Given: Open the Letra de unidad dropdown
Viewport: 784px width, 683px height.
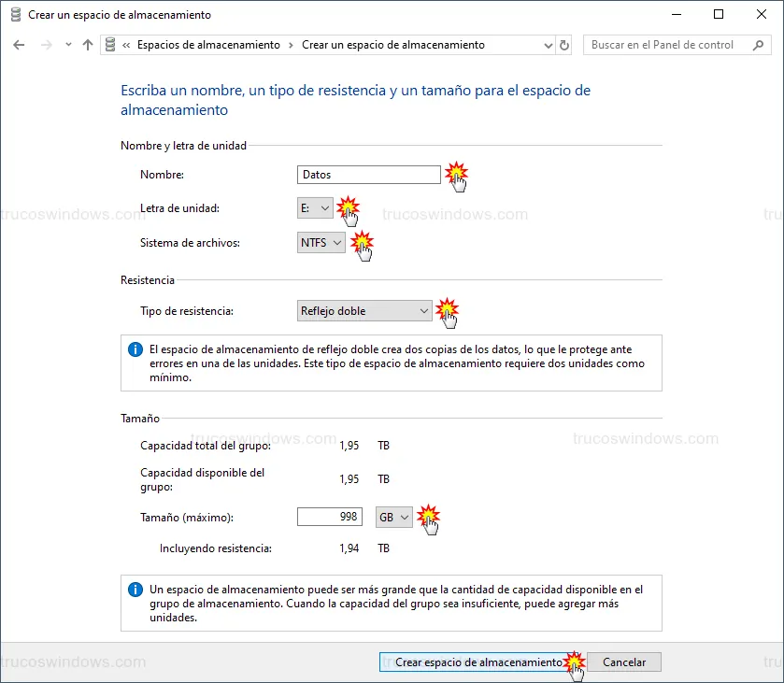Looking at the screenshot, I should point(315,208).
